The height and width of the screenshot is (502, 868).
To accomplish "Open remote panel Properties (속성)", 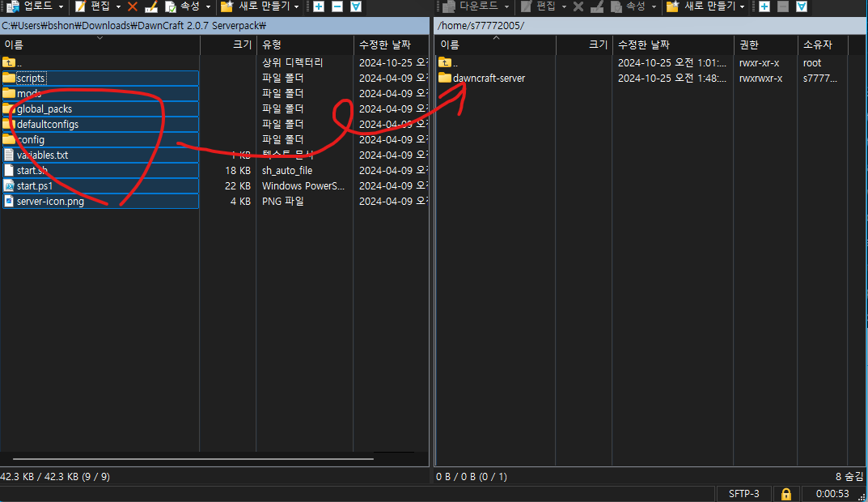I will tap(629, 6).
